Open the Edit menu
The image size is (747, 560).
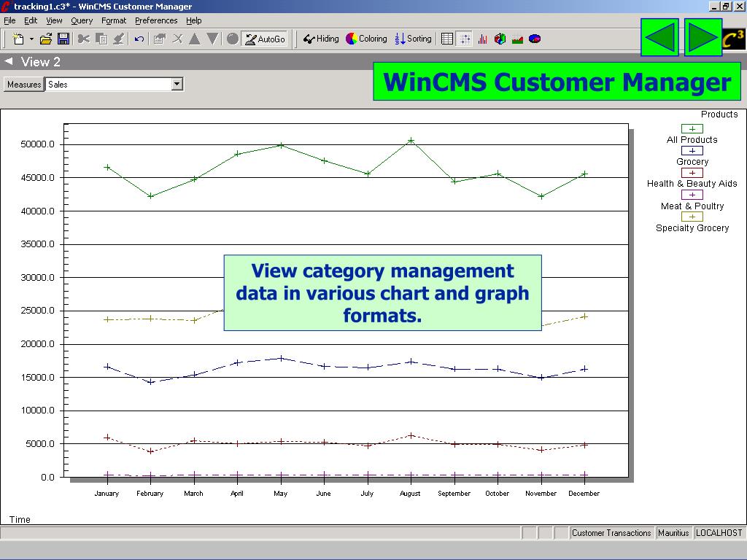tap(31, 20)
